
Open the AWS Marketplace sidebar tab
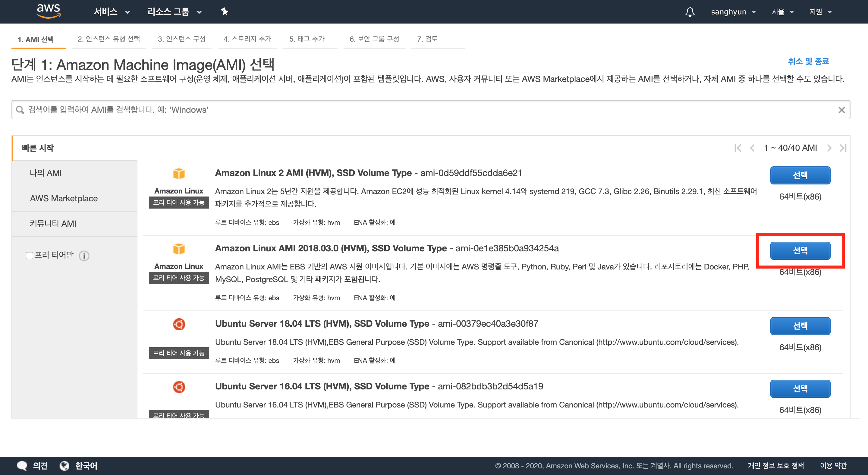(64, 198)
